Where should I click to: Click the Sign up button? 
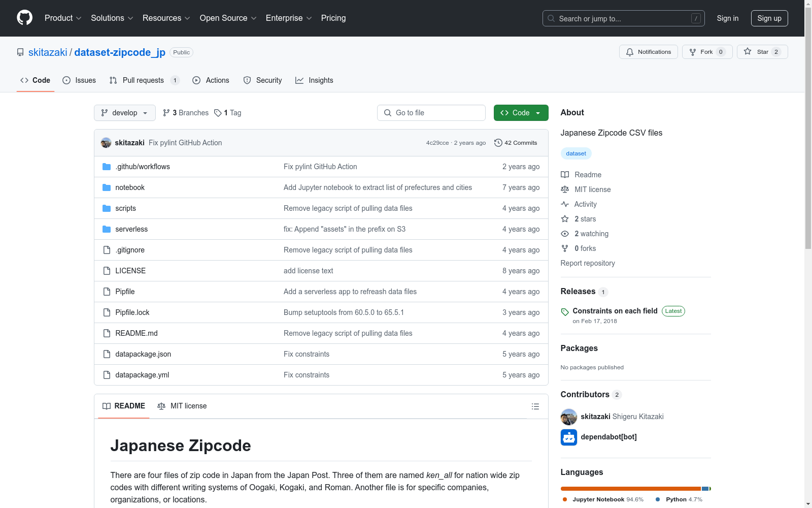(x=769, y=18)
